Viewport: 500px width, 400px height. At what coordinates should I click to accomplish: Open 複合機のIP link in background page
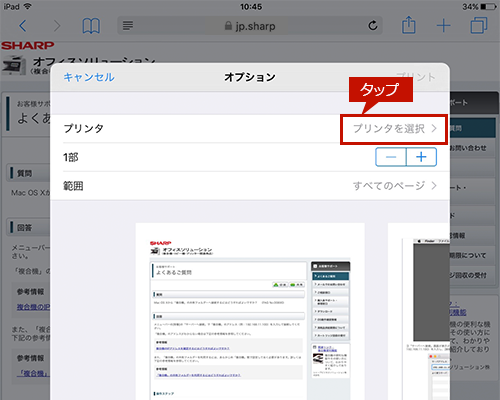coord(33,307)
